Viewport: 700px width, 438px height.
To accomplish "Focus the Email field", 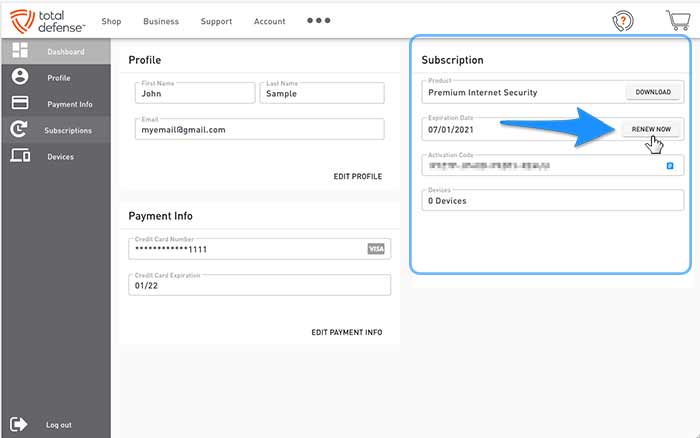I will (x=259, y=129).
